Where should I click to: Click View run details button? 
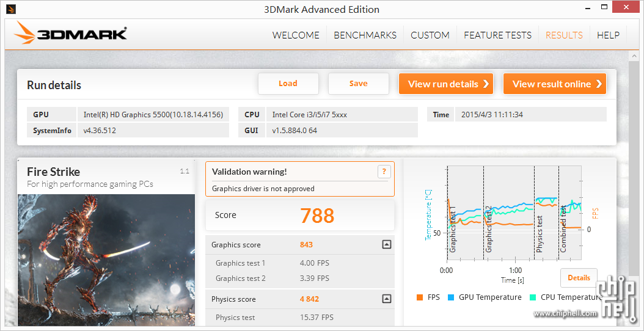click(x=445, y=84)
